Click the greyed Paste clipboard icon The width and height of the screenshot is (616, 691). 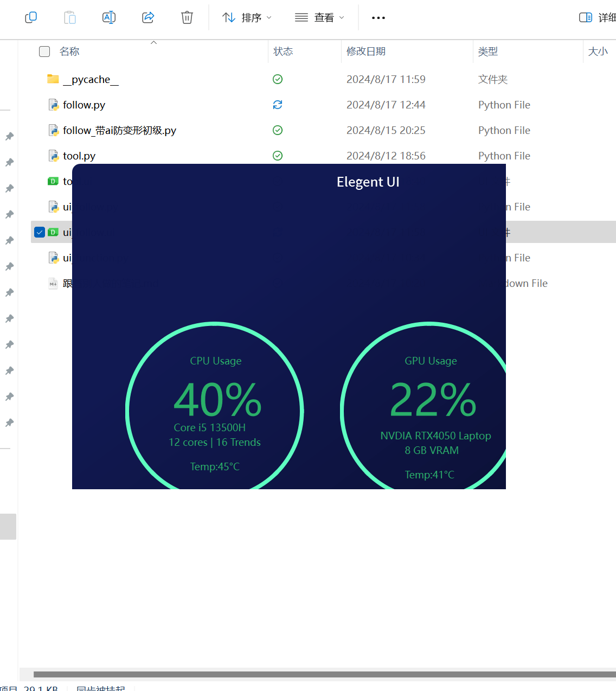click(x=70, y=17)
